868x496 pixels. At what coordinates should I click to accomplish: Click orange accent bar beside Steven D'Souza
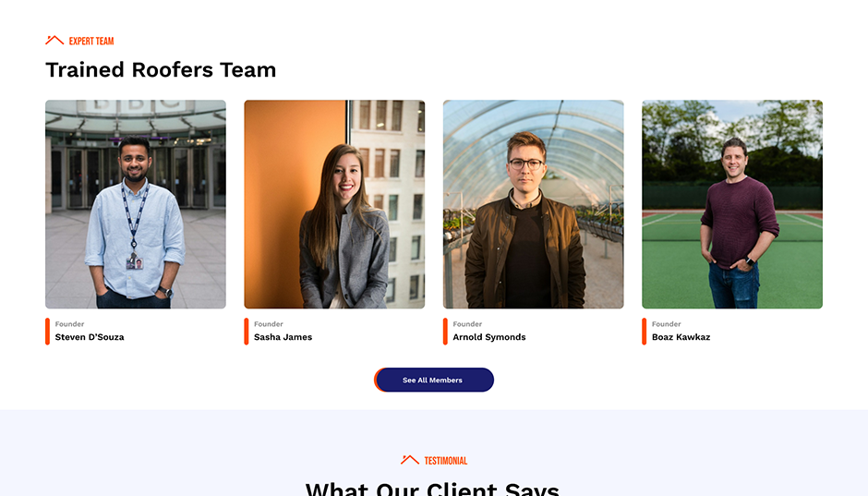tap(48, 331)
